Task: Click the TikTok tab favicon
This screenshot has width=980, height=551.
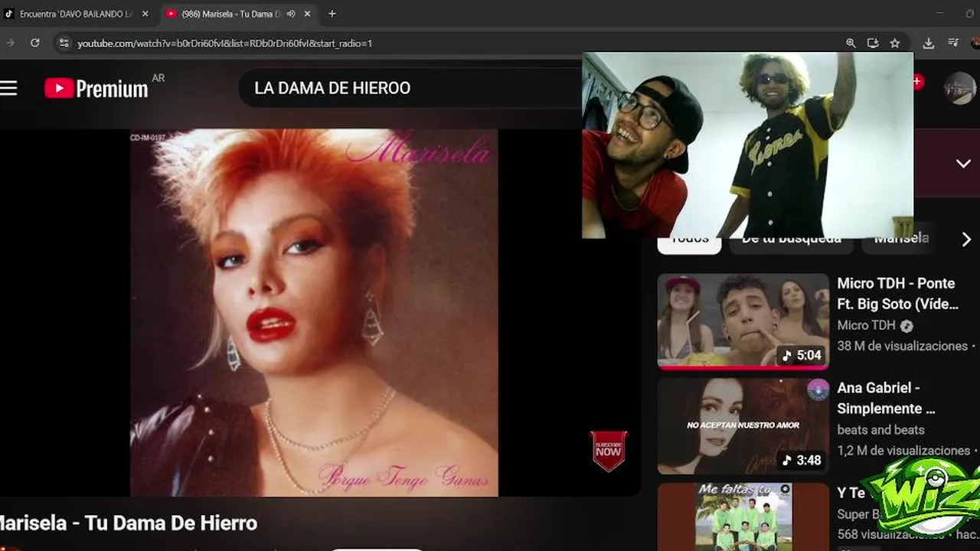Action: [9, 14]
